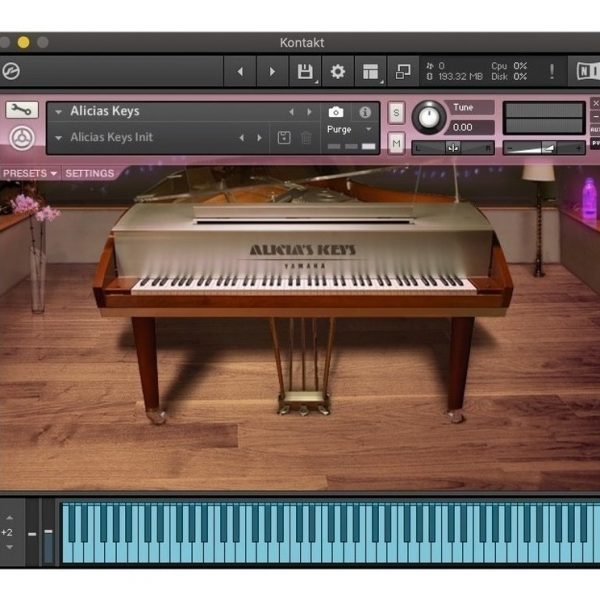Click the lowest blue key on virtual keyboard

pos(67,551)
